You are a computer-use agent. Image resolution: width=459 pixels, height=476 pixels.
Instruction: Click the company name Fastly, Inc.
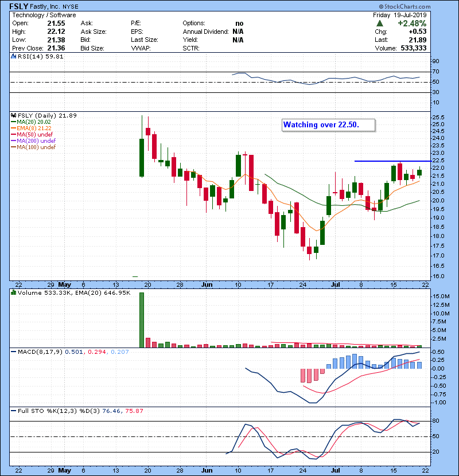tap(45, 6)
